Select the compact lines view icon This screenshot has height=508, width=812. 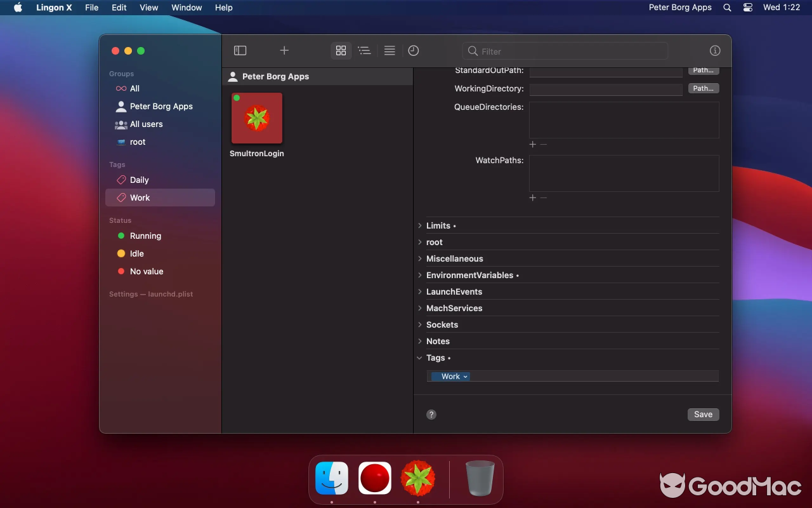[x=390, y=50]
